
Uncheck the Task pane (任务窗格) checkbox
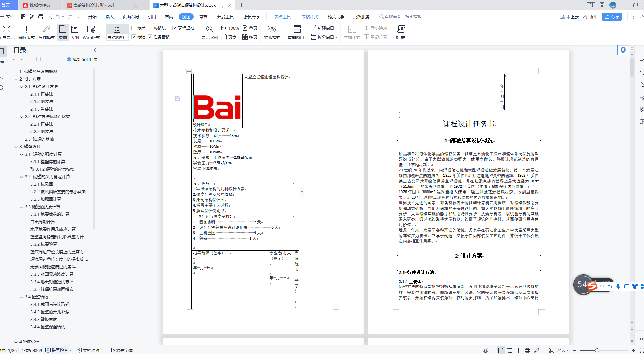click(x=150, y=37)
